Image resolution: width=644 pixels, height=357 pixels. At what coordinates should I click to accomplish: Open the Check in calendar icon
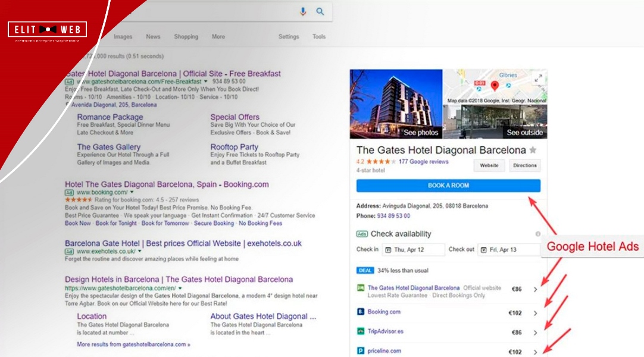388,249
